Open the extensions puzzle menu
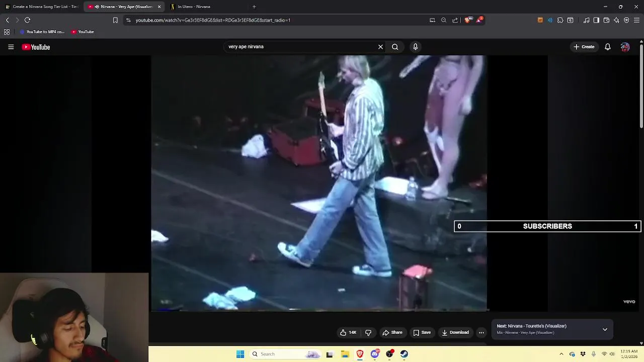 560,20
